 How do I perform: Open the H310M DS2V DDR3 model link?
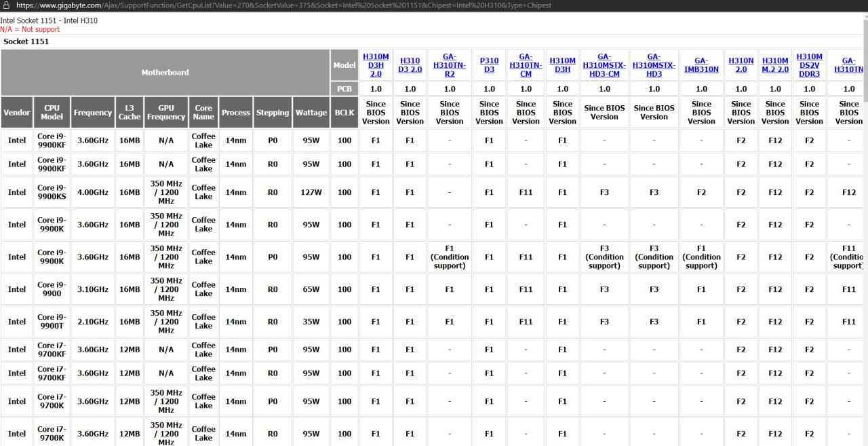pyautogui.click(x=809, y=65)
